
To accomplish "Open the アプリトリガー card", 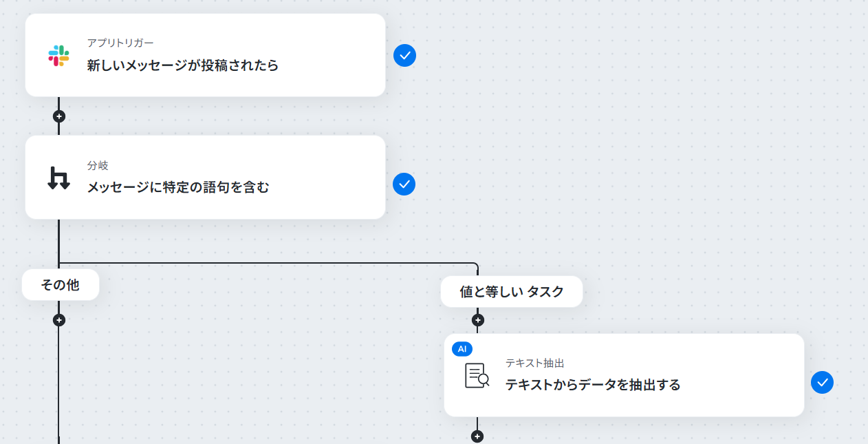I will (205, 55).
